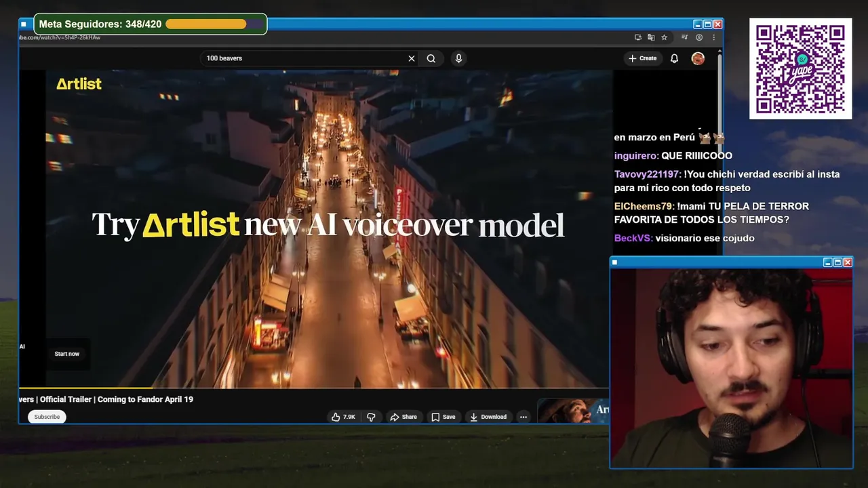Click the install app icon in address bar

(x=638, y=37)
